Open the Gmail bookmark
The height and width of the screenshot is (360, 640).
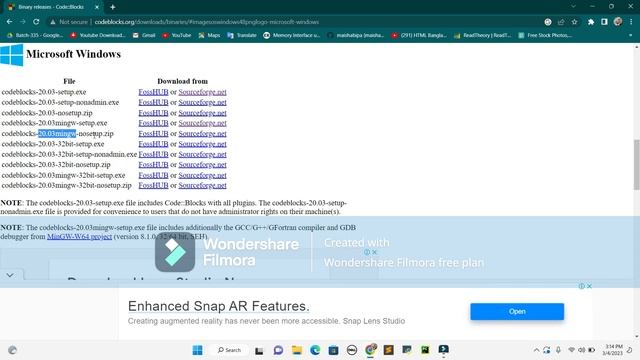click(144, 36)
